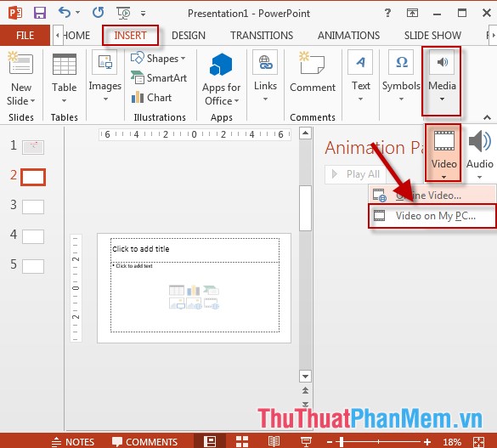Open the TRANSITIONS tab
This screenshot has height=448, width=497.
(x=262, y=35)
